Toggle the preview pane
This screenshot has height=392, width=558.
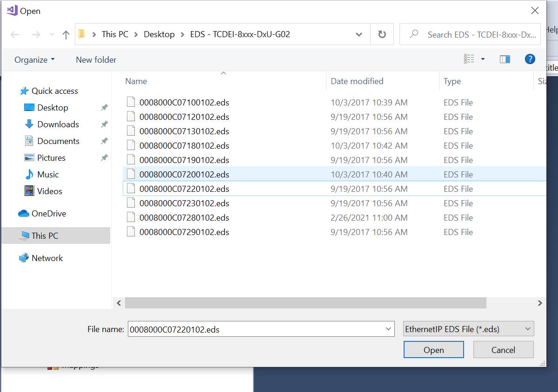coord(505,59)
